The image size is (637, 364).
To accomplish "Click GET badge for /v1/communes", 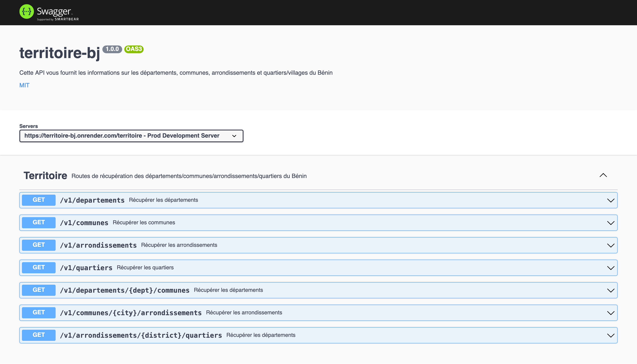I will pos(39,222).
